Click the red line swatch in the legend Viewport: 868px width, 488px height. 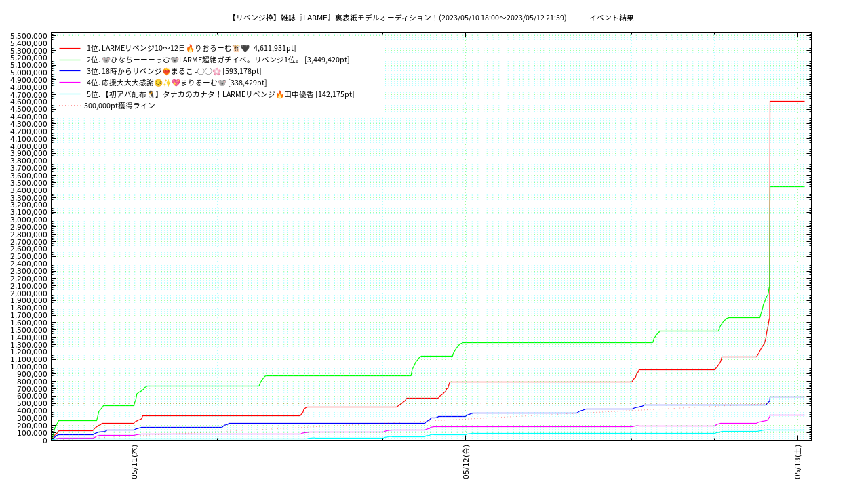click(70, 49)
